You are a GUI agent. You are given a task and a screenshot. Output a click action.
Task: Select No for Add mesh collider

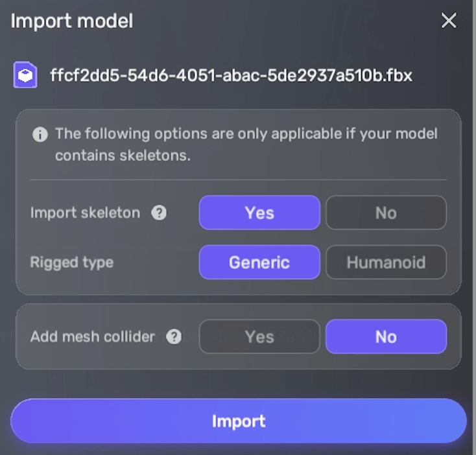386,337
